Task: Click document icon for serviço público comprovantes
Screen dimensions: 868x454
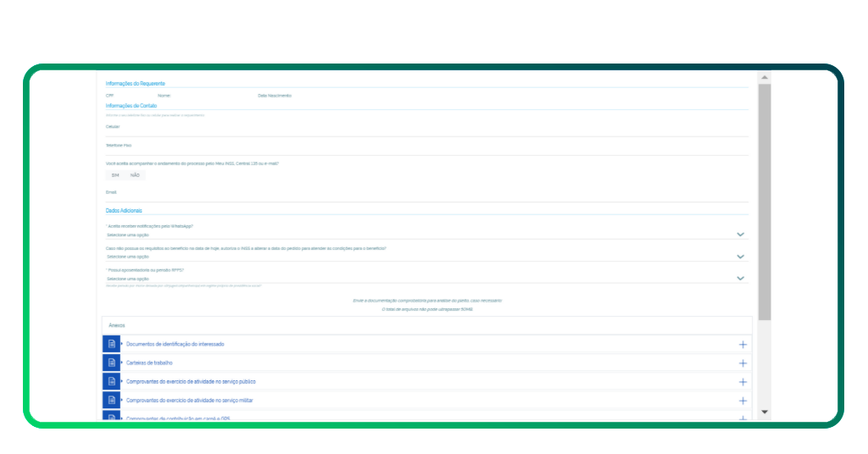Action: [x=111, y=381]
